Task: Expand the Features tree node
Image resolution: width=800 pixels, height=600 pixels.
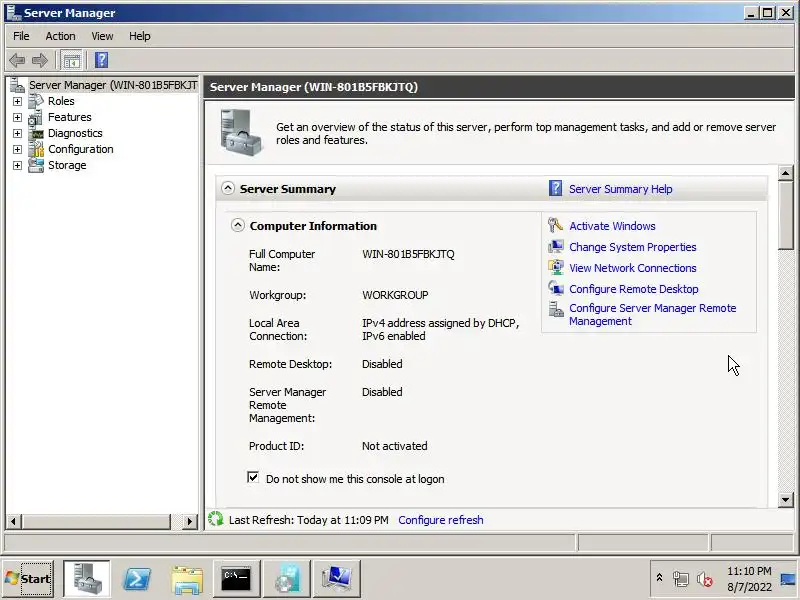Action: [x=17, y=117]
